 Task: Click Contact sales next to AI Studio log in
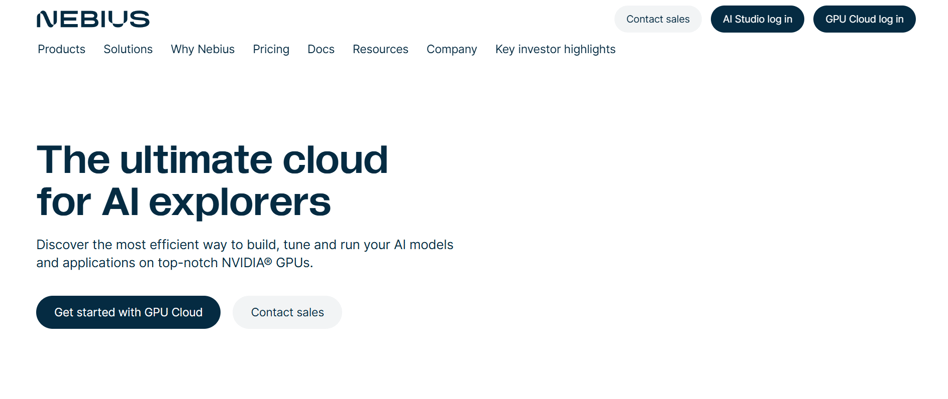(658, 19)
